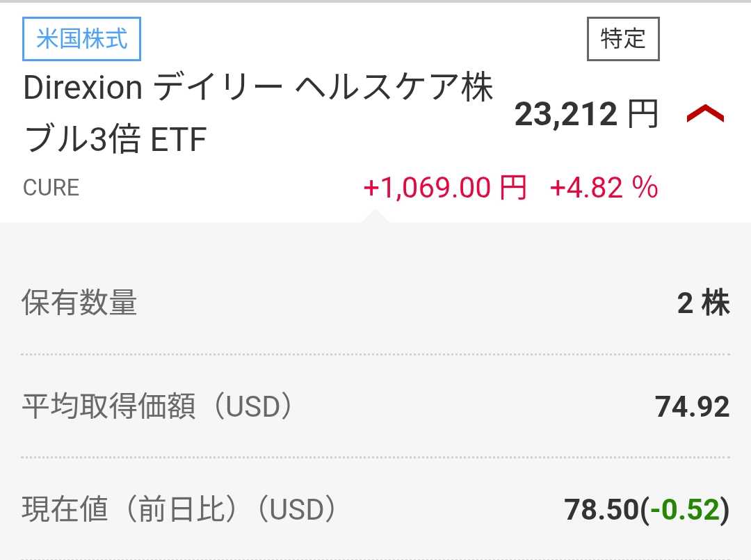751x560 pixels.
Task: Click the 74.92 average cost value
Action: pos(692,407)
